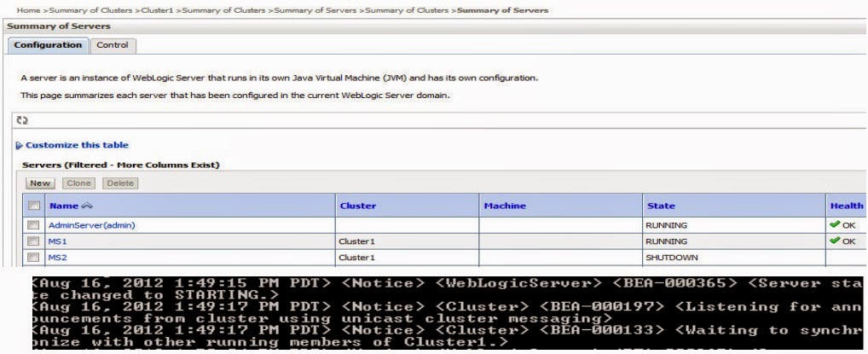Click console line mentioning BEA-000197
Viewport: 868px width, 354px height.
click(x=449, y=312)
